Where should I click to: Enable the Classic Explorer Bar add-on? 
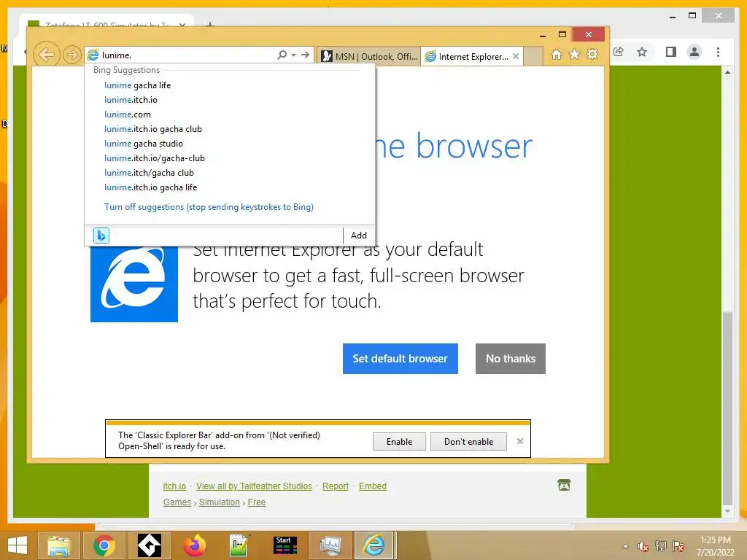399,441
